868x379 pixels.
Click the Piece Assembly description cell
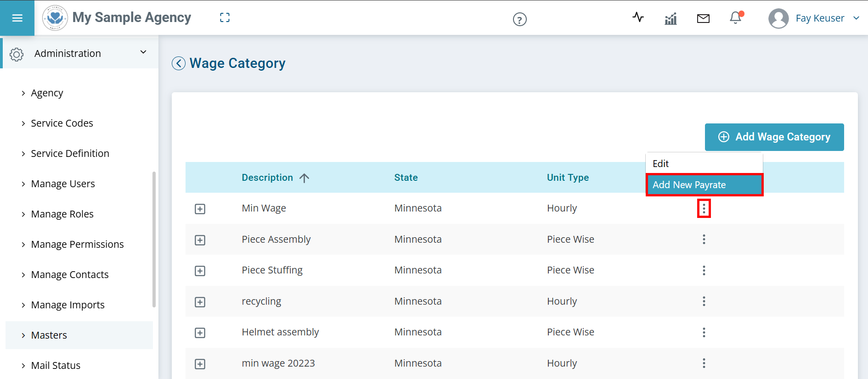pos(276,240)
